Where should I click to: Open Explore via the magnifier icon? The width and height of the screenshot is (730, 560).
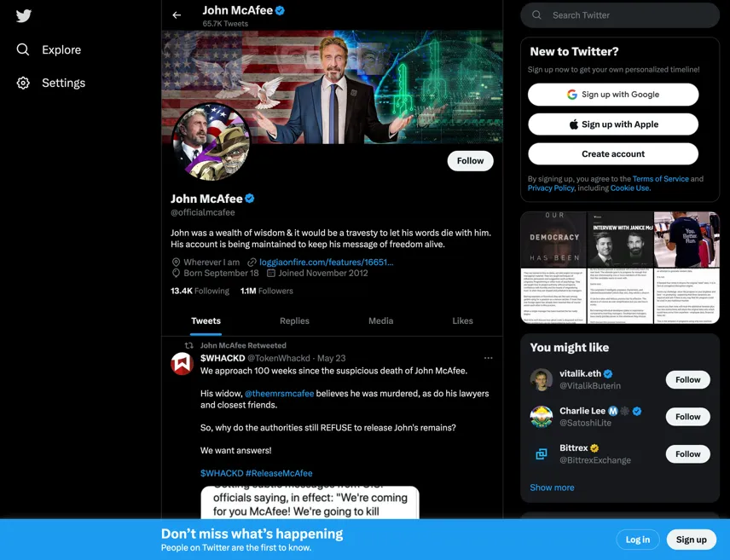pyautogui.click(x=23, y=49)
